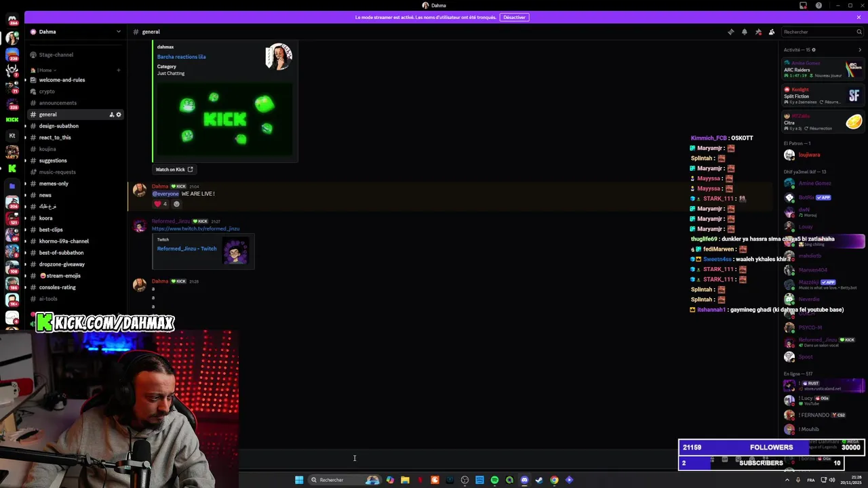The width and height of the screenshot is (868, 488).
Task: Expand the Dahma server dropdown menu
Action: click(x=118, y=32)
